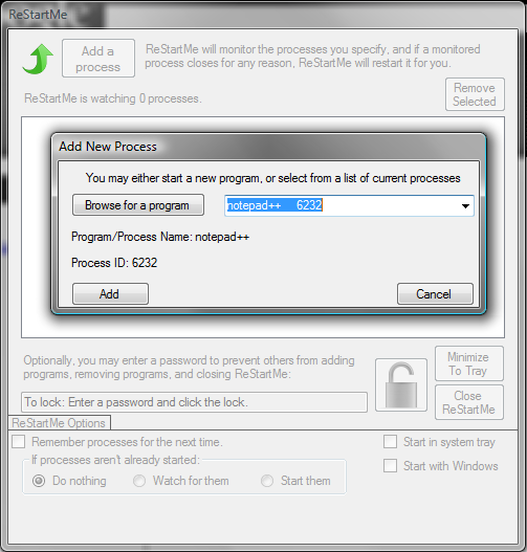Click the Minimize To Tray button
The width and height of the screenshot is (527, 552).
469,364
